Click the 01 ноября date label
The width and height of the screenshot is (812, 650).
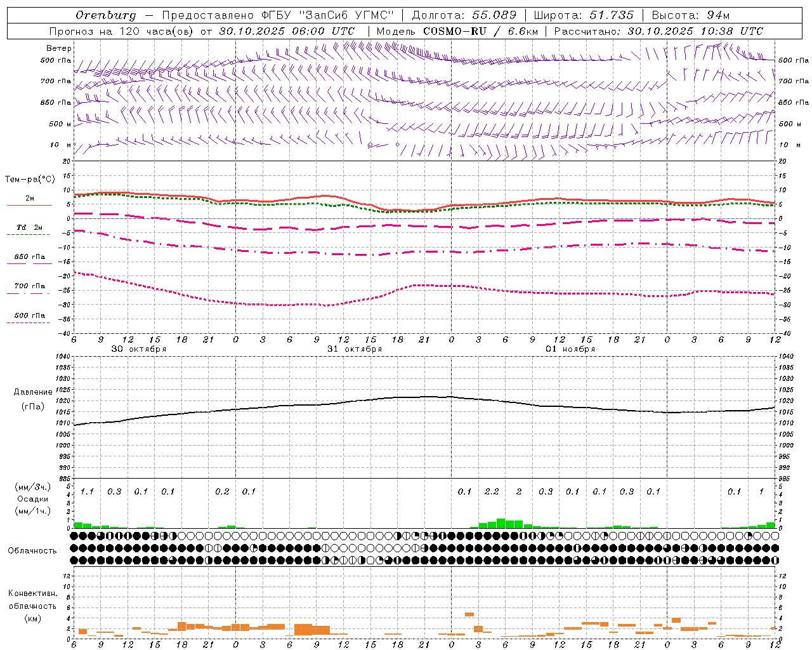570,349
